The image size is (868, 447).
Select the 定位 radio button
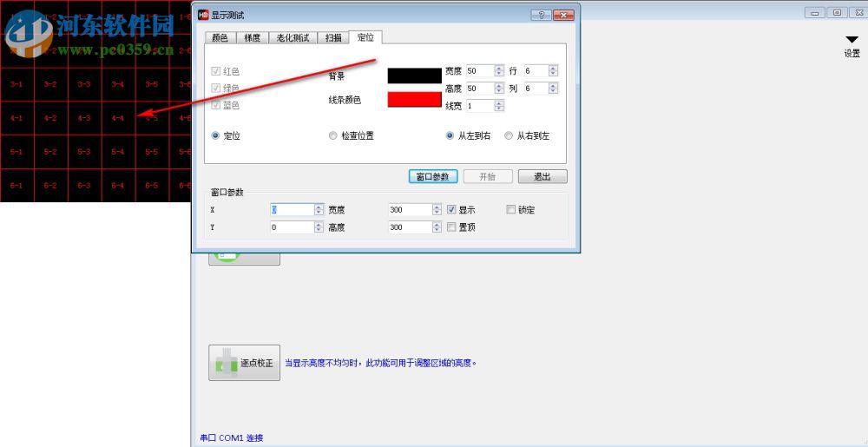tap(215, 135)
